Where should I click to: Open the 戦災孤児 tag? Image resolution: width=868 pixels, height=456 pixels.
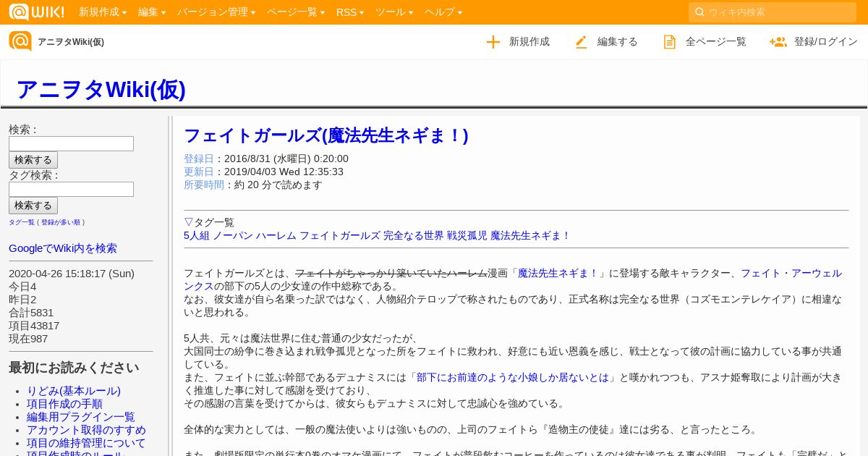[467, 235]
